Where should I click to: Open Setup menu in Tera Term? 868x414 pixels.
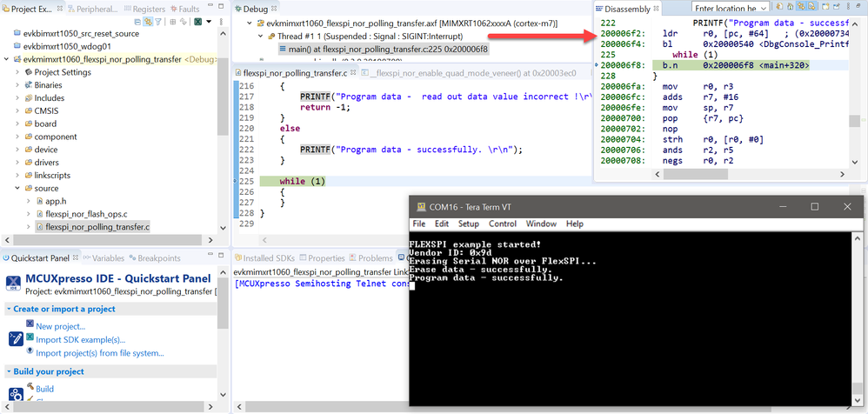pos(468,224)
